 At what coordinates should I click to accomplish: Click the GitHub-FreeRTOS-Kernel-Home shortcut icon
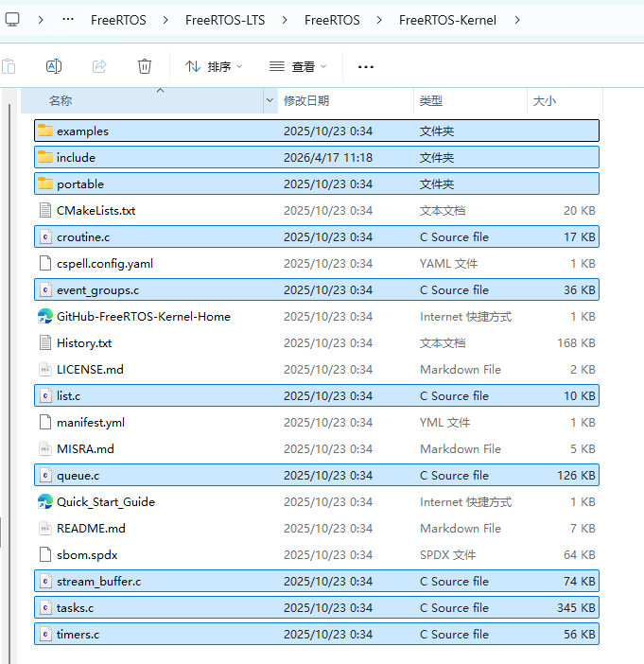(45, 316)
